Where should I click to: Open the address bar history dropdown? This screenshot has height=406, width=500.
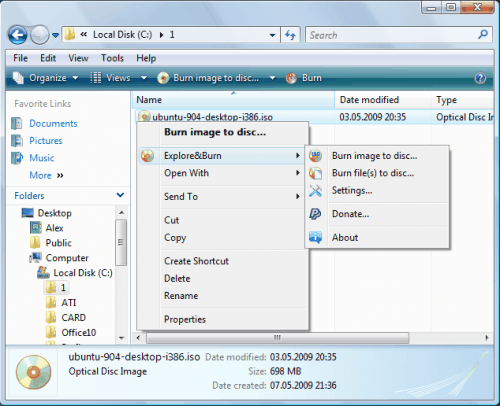coord(272,35)
